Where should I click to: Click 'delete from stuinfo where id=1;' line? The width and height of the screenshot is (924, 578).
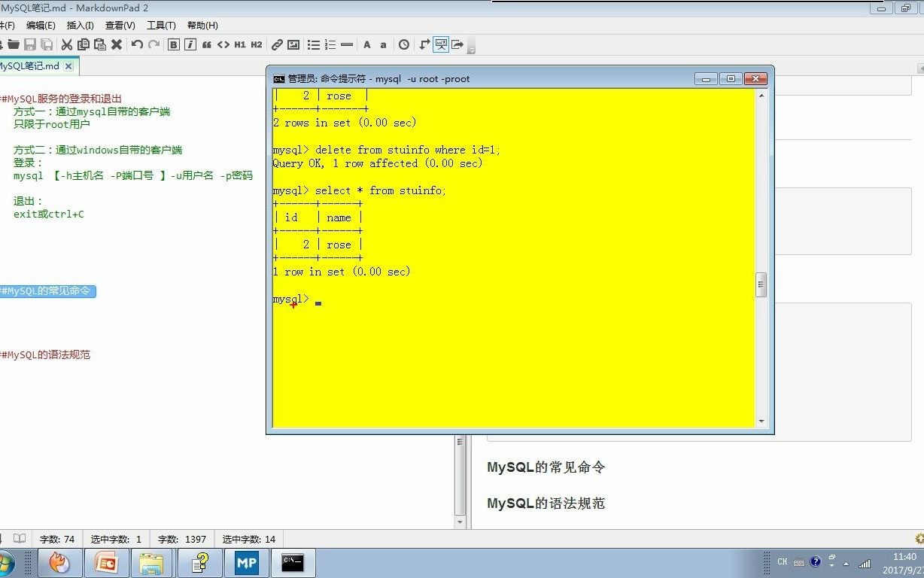click(387, 150)
